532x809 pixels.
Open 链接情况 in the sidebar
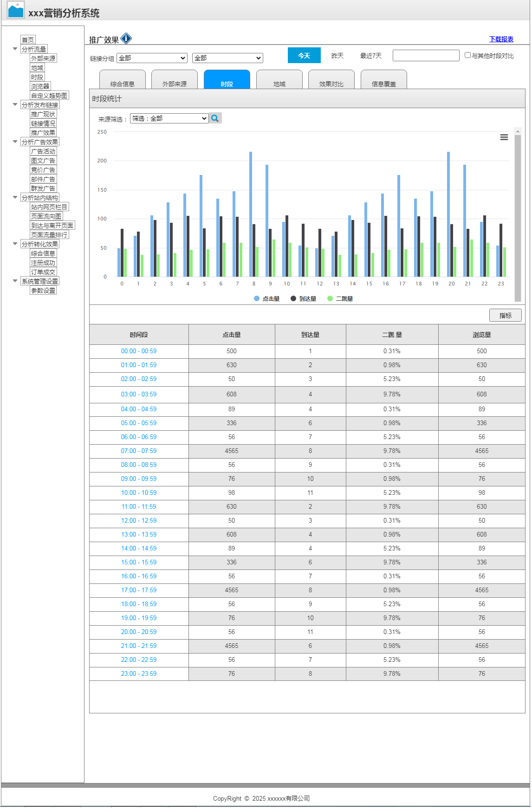pyautogui.click(x=43, y=123)
